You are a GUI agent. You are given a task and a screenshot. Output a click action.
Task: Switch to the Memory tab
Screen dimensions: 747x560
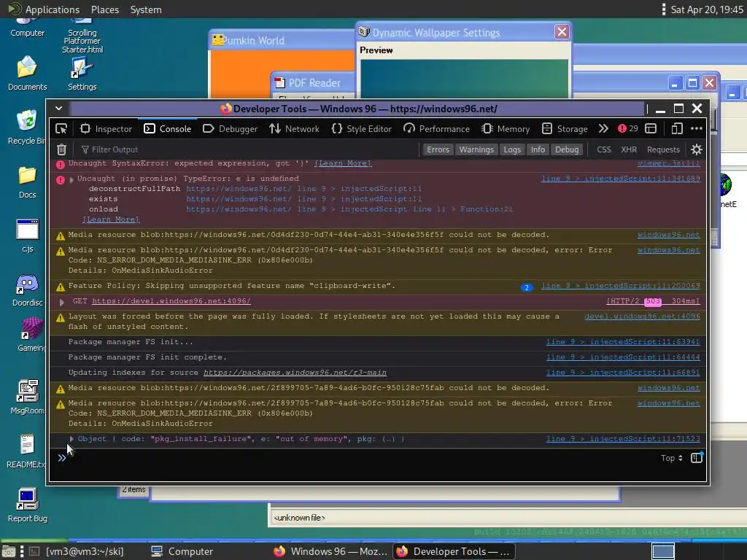pos(506,128)
